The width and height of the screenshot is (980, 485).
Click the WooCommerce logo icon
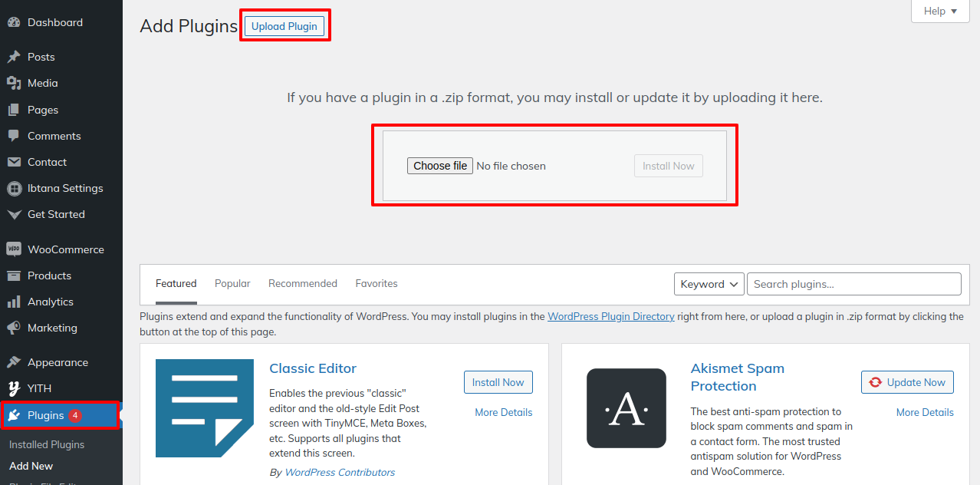point(14,249)
